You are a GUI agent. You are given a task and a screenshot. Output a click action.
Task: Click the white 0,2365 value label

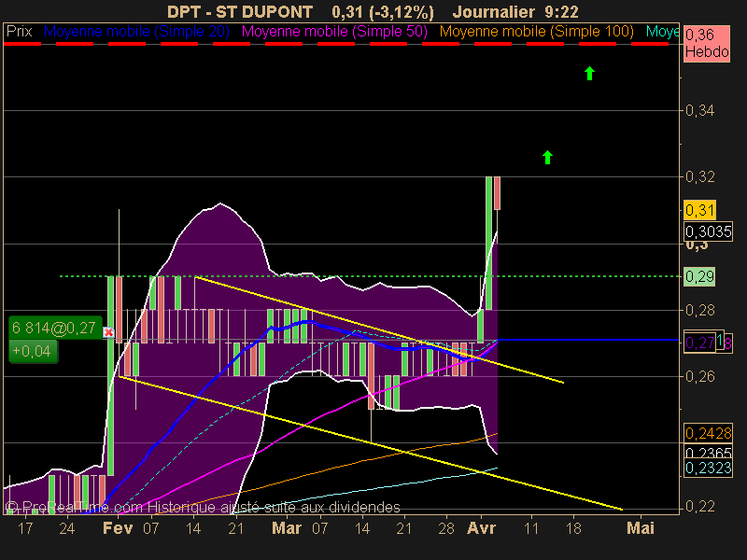point(708,452)
